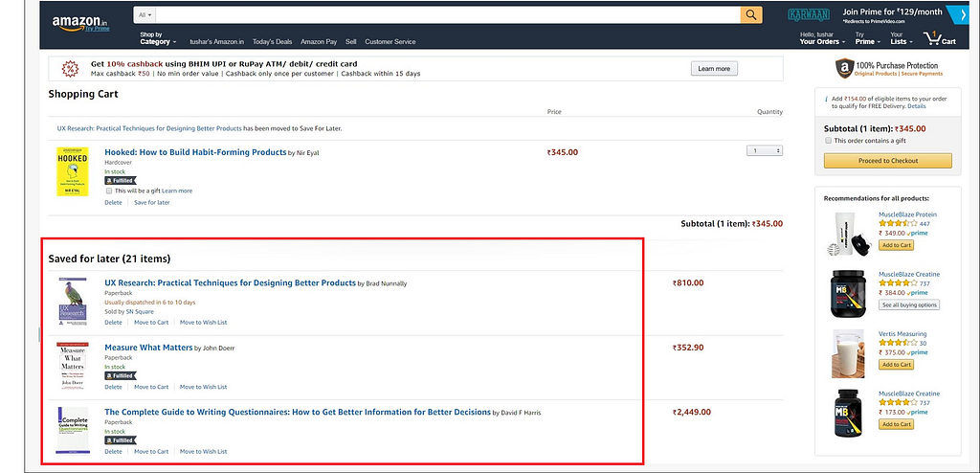The width and height of the screenshot is (980, 473).
Task: Click star rating of Vertis Measuring
Action: [x=898, y=343]
